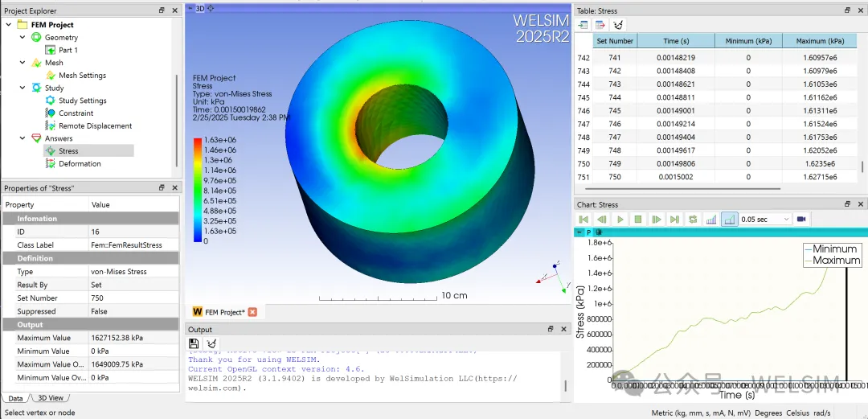Toggle the highlighted ramp chart mode button

click(x=730, y=220)
